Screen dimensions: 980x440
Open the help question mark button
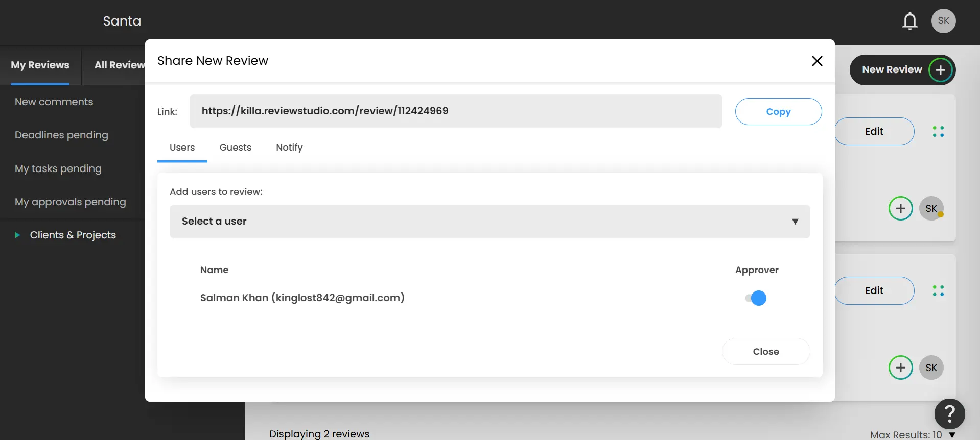949,413
